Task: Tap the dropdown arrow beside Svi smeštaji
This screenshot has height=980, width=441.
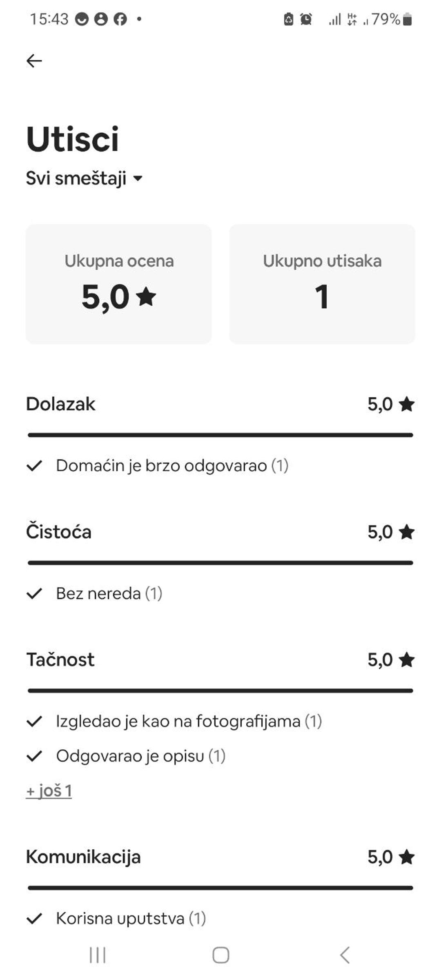Action: (138, 178)
